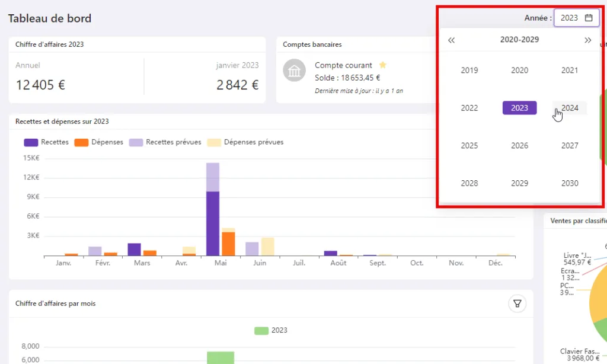Toggle the Recettes legend series
This screenshot has width=607, height=364.
(46, 142)
